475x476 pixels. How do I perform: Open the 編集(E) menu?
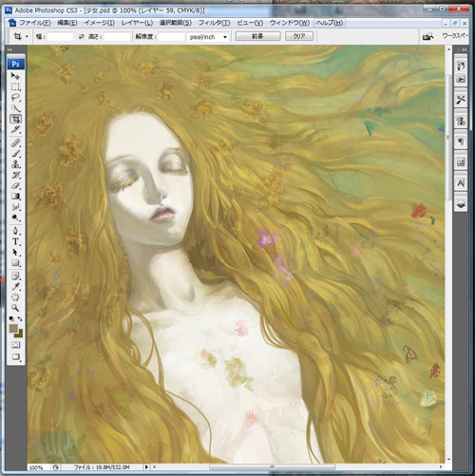point(67,23)
